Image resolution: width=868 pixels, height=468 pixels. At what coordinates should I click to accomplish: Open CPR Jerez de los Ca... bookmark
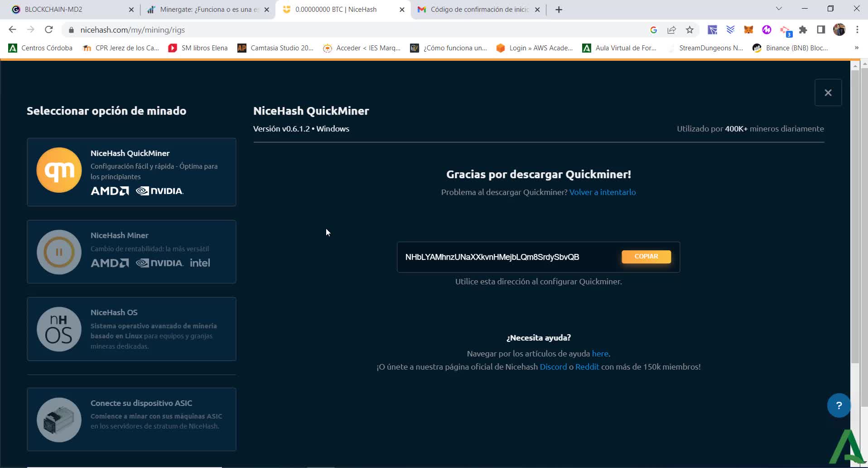coord(121,48)
